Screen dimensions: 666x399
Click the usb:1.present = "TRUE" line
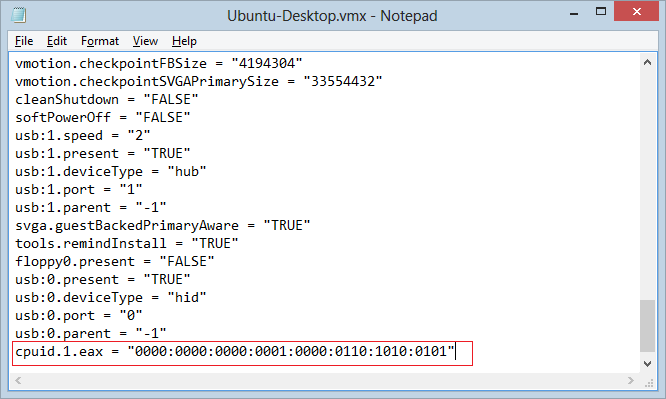tap(102, 153)
